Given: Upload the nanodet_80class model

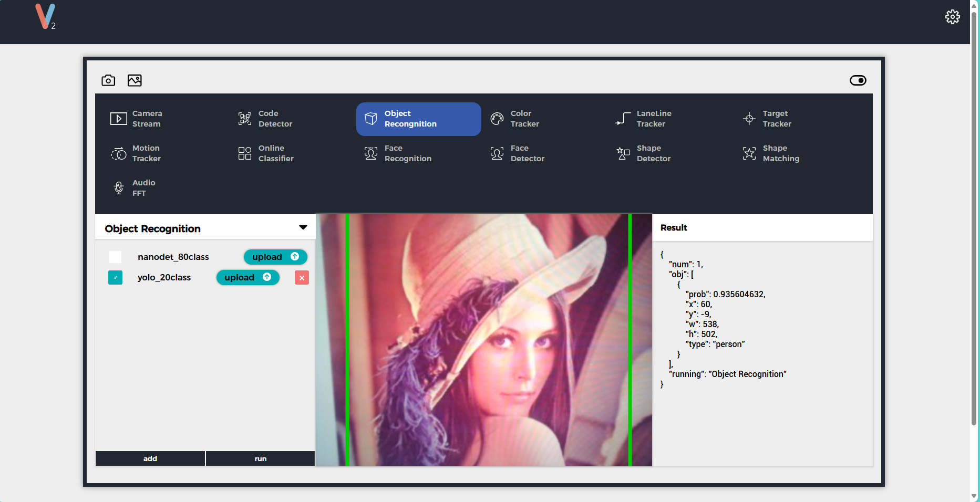Looking at the screenshot, I should (x=275, y=257).
